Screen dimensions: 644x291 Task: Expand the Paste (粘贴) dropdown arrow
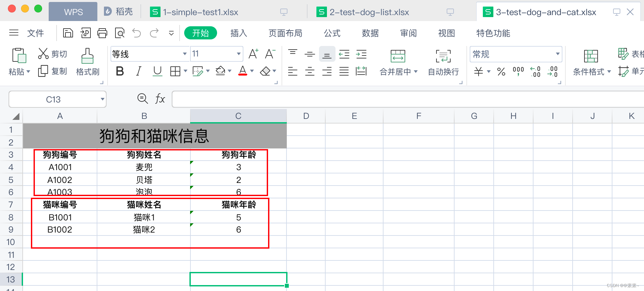click(28, 71)
